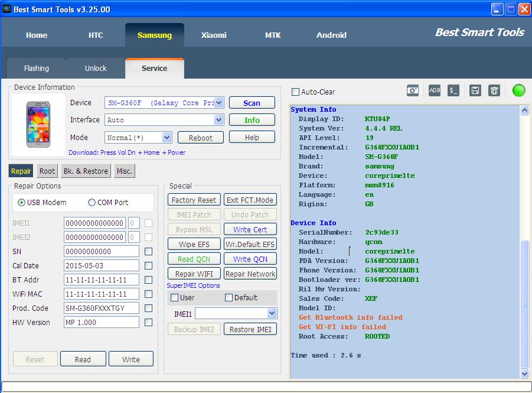The width and height of the screenshot is (532, 393).
Task: Open the Flashing sub-tab
Action: pos(37,69)
